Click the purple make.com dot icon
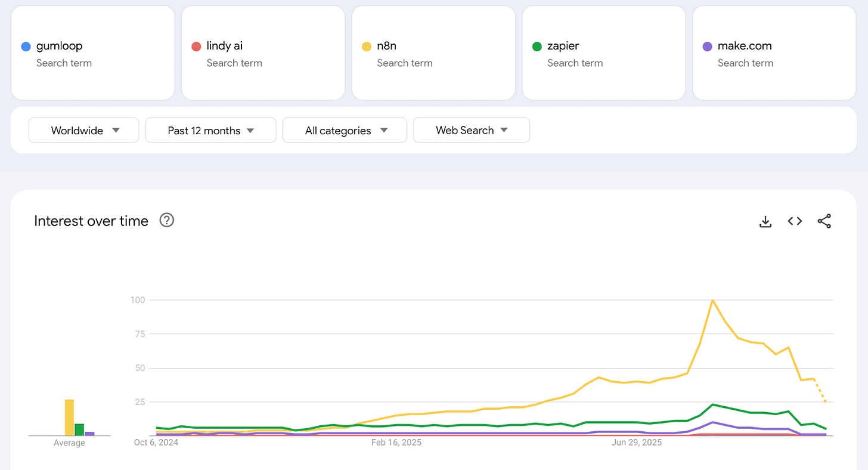The height and width of the screenshot is (470, 868). pos(706,46)
